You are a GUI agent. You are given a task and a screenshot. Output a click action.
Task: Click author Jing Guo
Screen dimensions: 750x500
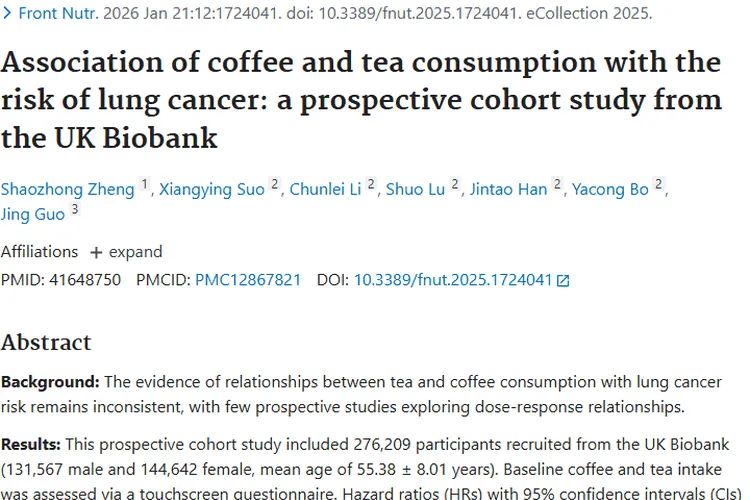[33, 215]
